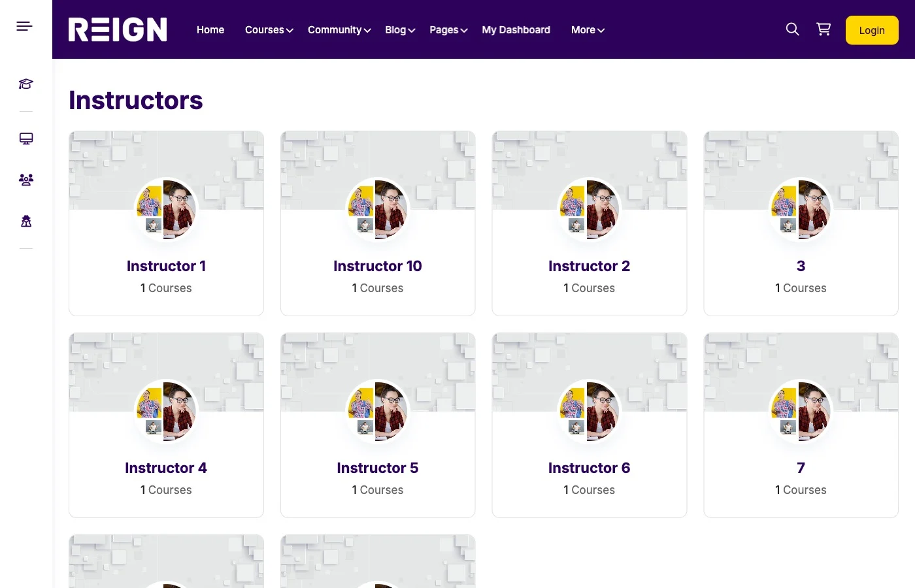Expand the Blog dropdown menu

[400, 30]
